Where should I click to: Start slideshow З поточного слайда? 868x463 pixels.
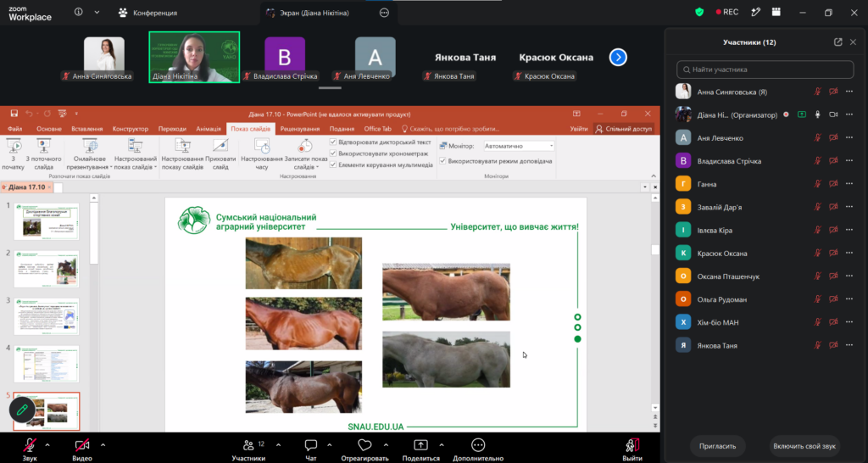44,154
